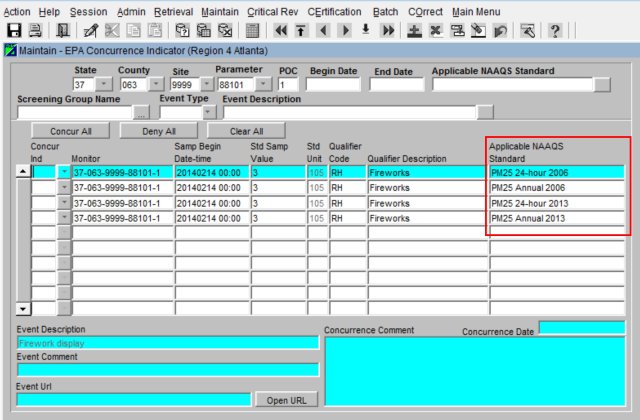Viewport: 640px width, 420px height.
Task: Click the Enter Query database icon
Action: click(182, 31)
